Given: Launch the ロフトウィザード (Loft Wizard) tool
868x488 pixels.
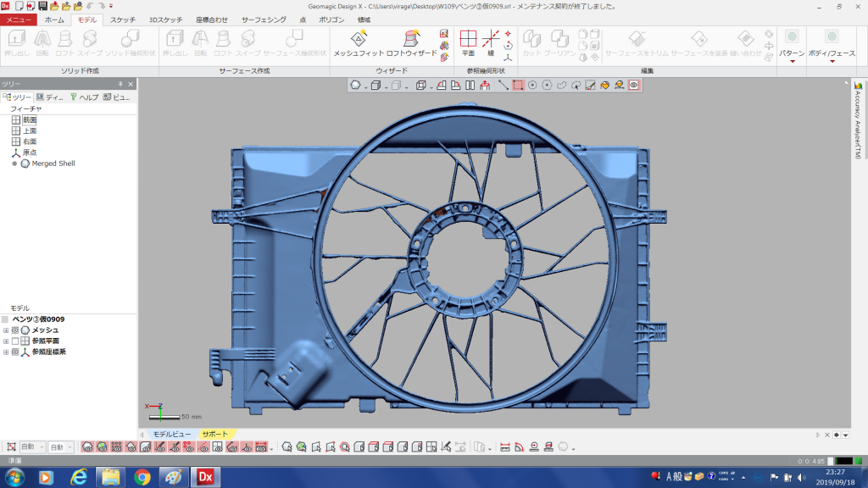Looking at the screenshot, I should [411, 39].
